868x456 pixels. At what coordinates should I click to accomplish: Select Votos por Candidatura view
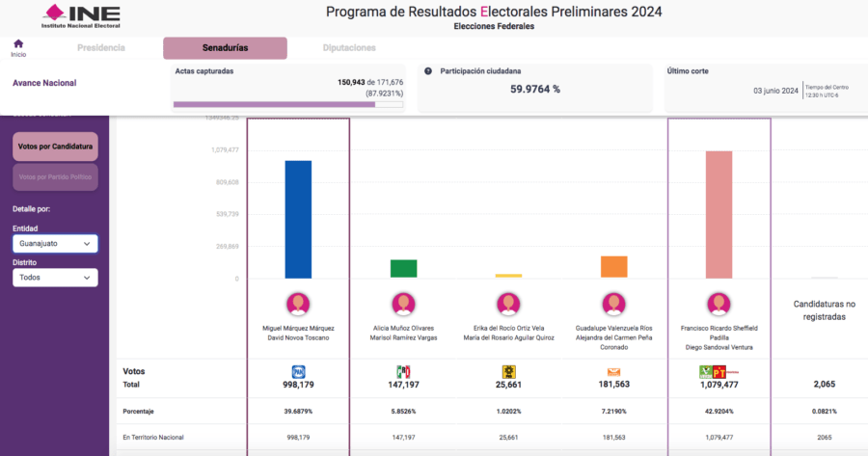pos(55,147)
